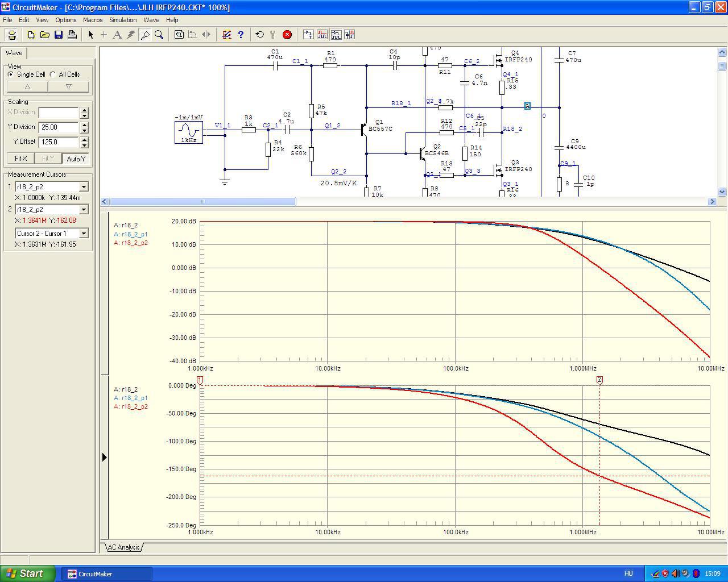Click the Fit X button
Screen dimensions: 728x582
[x=20, y=159]
